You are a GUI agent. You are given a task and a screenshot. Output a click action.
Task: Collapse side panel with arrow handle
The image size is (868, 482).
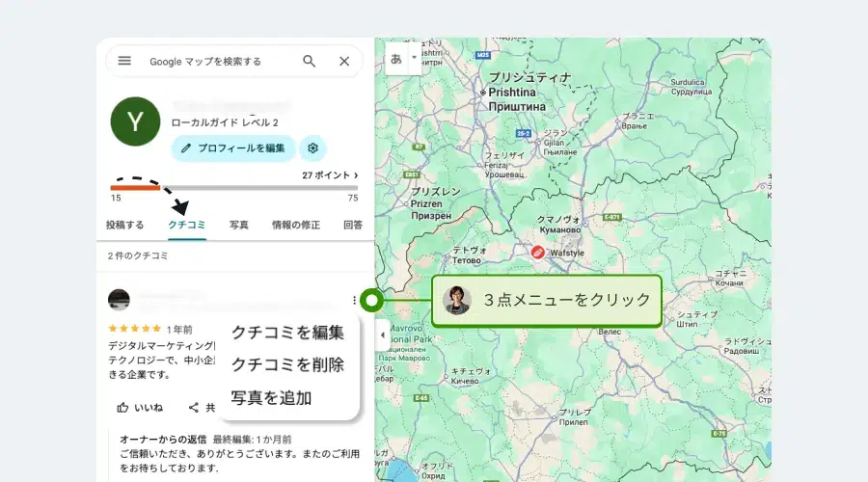pyautogui.click(x=382, y=335)
